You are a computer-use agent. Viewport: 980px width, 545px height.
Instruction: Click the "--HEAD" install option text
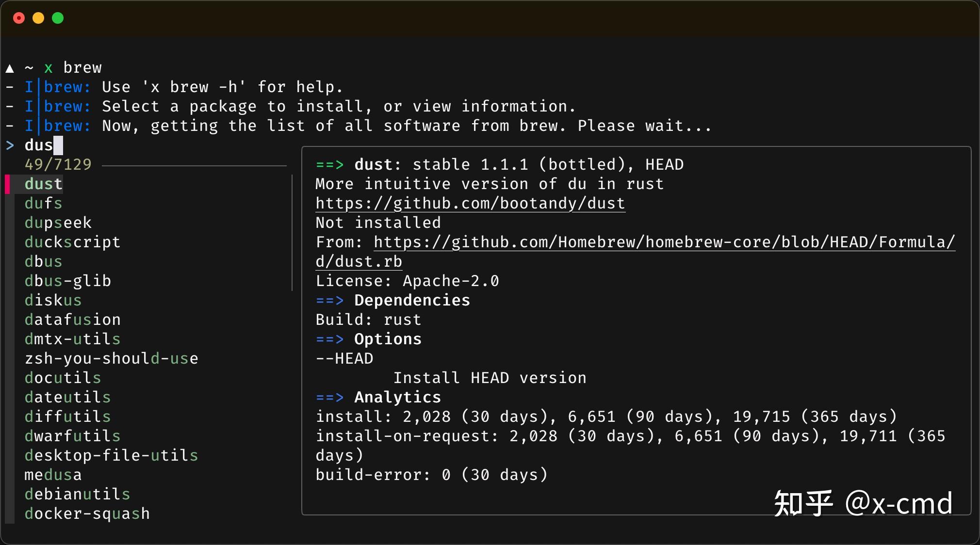(343, 358)
